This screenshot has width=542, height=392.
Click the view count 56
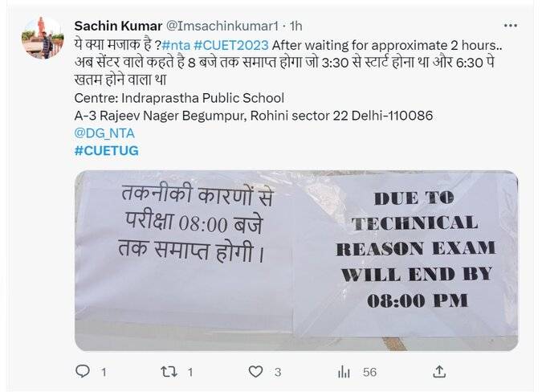pos(369,372)
